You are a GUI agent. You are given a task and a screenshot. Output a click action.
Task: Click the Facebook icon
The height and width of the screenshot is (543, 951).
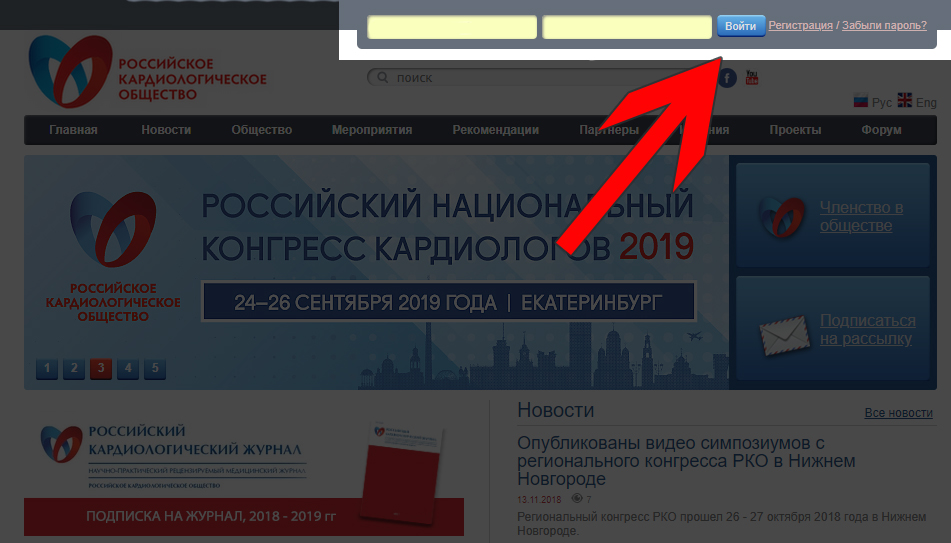(x=727, y=78)
